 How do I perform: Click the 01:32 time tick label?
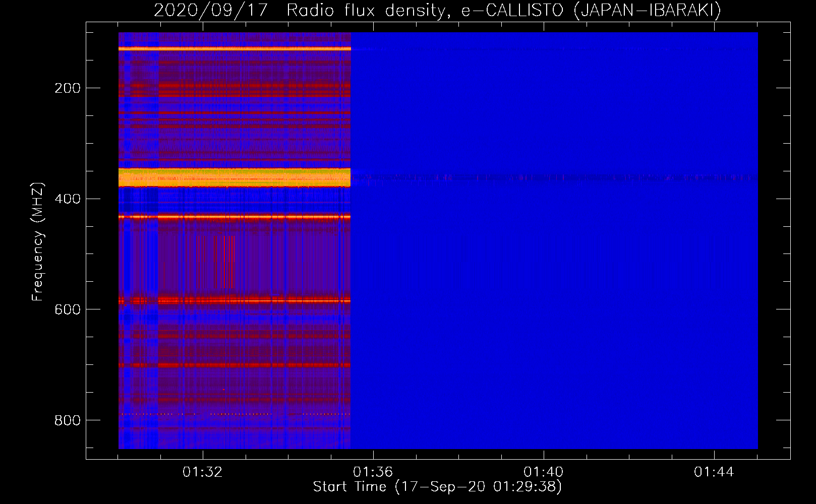(x=203, y=472)
